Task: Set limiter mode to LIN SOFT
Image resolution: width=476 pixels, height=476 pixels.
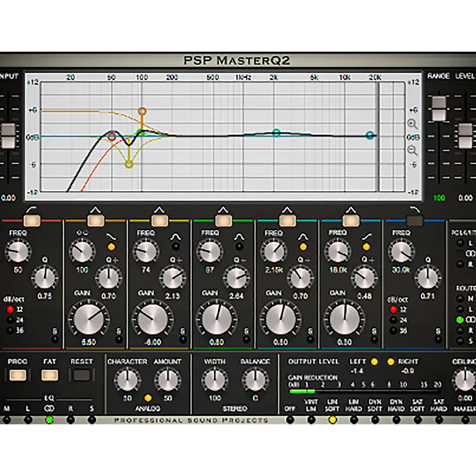Action: (x=332, y=420)
